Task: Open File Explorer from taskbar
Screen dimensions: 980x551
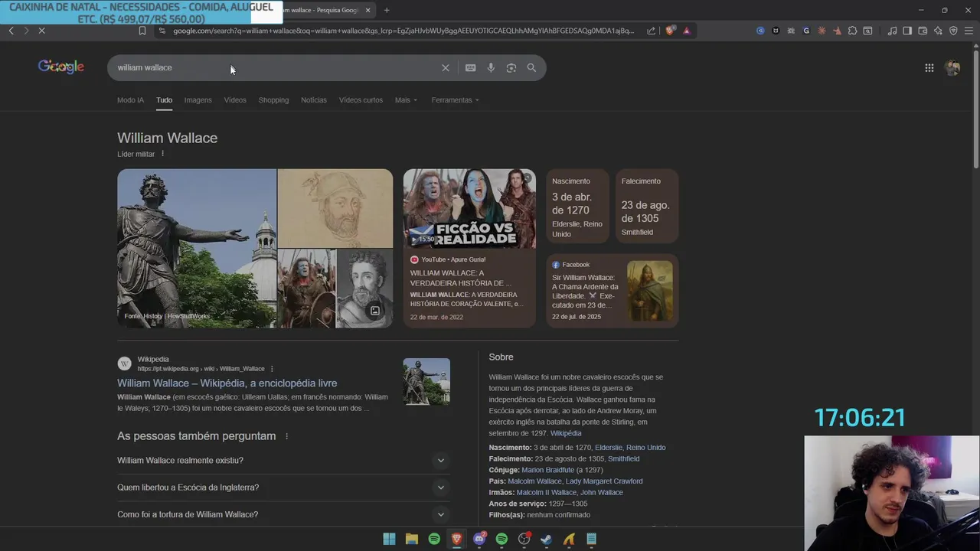Action: pos(411,539)
